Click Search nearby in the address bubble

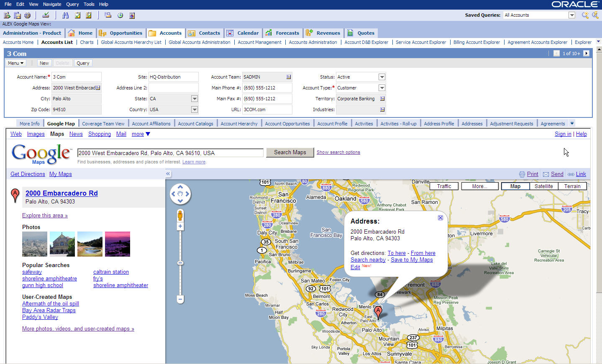[368, 260]
